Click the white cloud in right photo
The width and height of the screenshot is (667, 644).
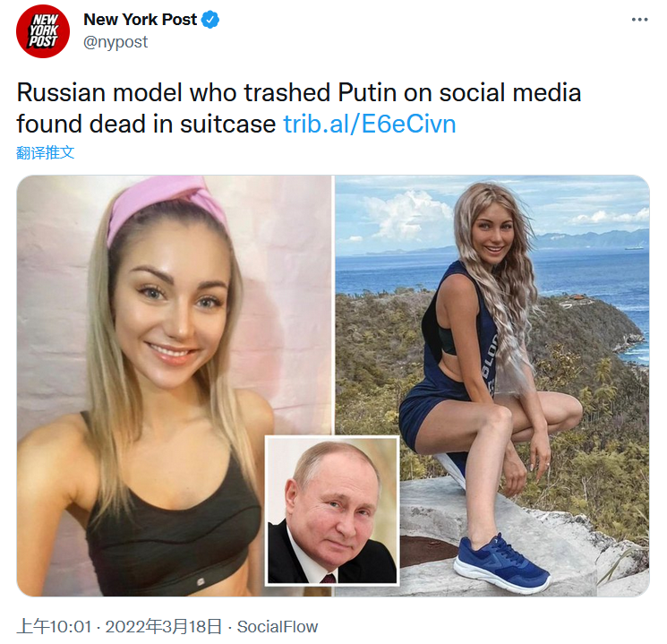click(x=407, y=215)
